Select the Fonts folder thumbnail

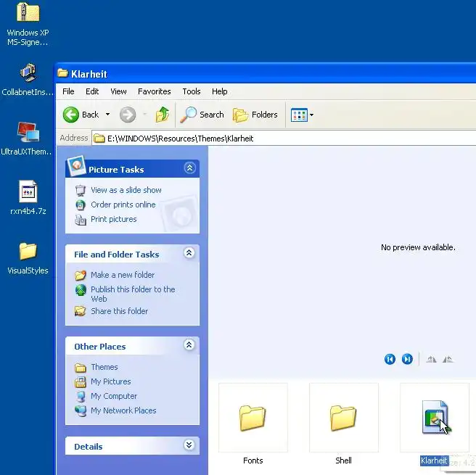253,418
